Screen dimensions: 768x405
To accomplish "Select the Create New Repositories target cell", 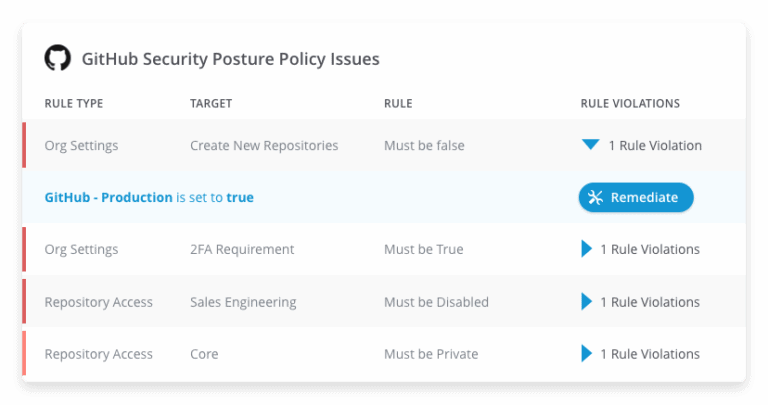I will pos(264,145).
